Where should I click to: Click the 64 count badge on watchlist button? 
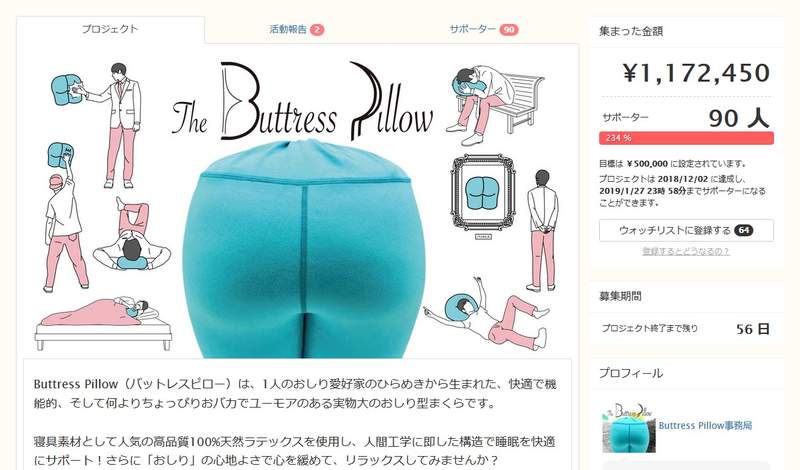click(x=744, y=230)
